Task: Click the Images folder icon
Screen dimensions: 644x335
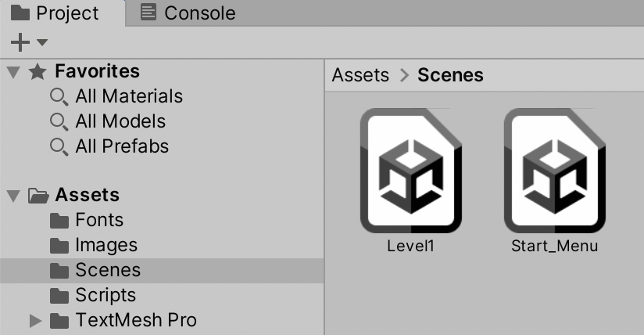Action: (x=59, y=245)
